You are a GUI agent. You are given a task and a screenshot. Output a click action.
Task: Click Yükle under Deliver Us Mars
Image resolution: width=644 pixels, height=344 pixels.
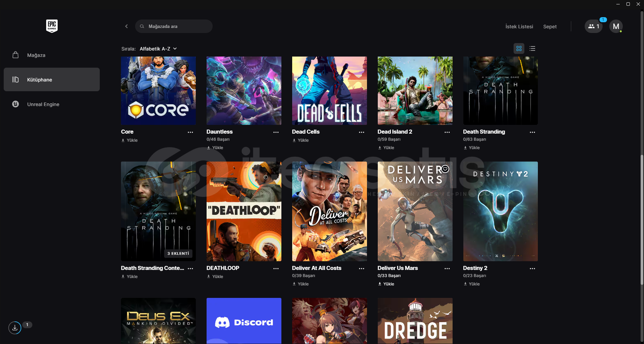386,284
